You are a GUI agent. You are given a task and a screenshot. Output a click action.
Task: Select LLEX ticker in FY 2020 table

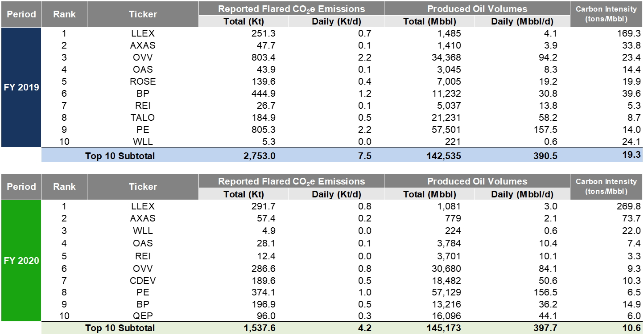[143, 206]
